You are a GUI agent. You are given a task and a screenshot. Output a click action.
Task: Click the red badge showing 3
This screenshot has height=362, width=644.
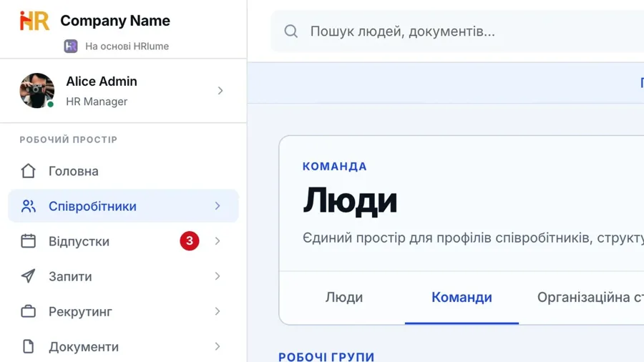point(190,241)
